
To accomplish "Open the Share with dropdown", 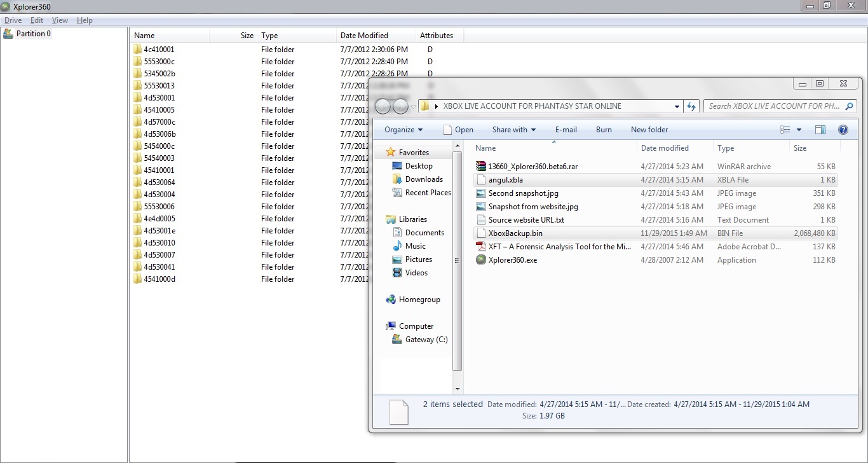I will pyautogui.click(x=514, y=130).
